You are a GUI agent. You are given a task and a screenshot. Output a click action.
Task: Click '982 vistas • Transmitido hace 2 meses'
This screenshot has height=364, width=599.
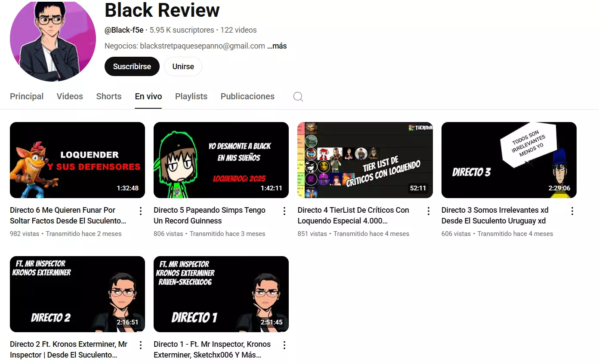[66, 234]
